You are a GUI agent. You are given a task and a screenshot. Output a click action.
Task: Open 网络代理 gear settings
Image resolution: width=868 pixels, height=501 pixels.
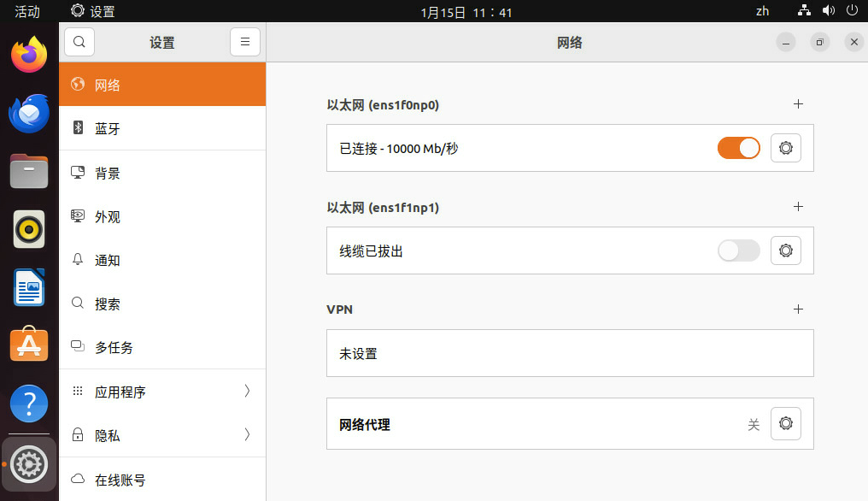point(786,424)
